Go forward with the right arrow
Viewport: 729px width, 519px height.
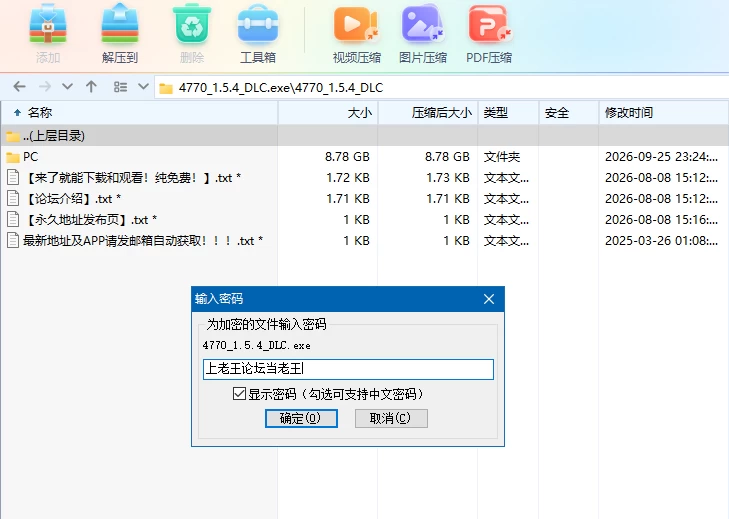(x=45, y=86)
